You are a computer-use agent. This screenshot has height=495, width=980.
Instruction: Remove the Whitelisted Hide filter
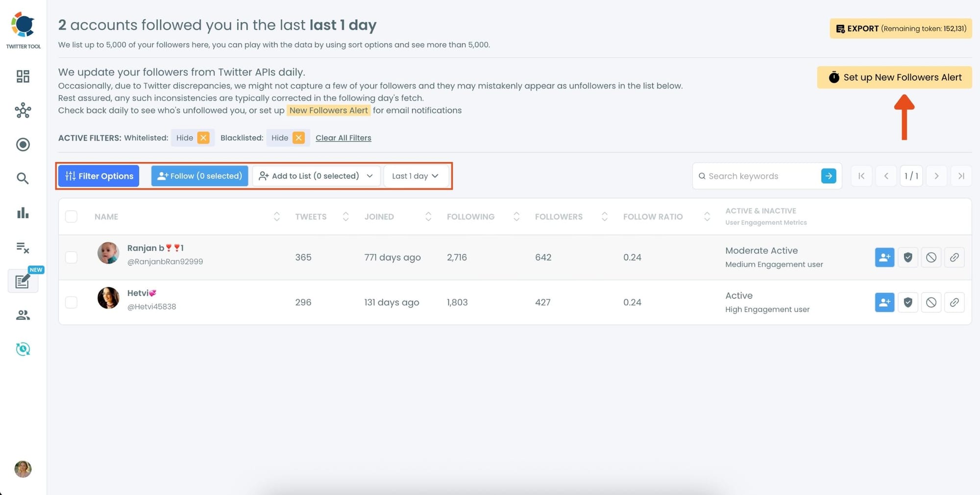[203, 138]
